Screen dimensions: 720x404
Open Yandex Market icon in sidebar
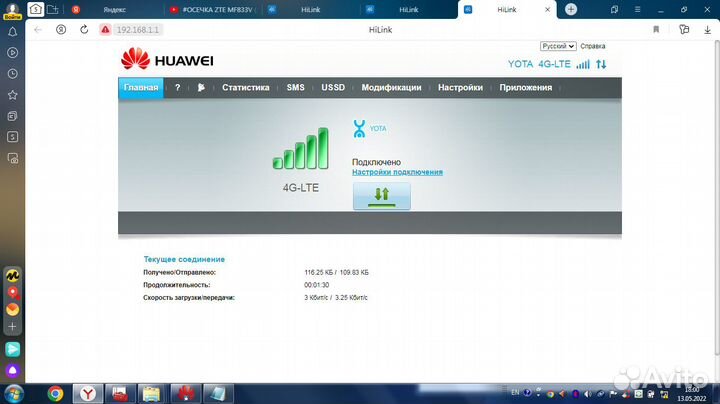pyautogui.click(x=12, y=275)
